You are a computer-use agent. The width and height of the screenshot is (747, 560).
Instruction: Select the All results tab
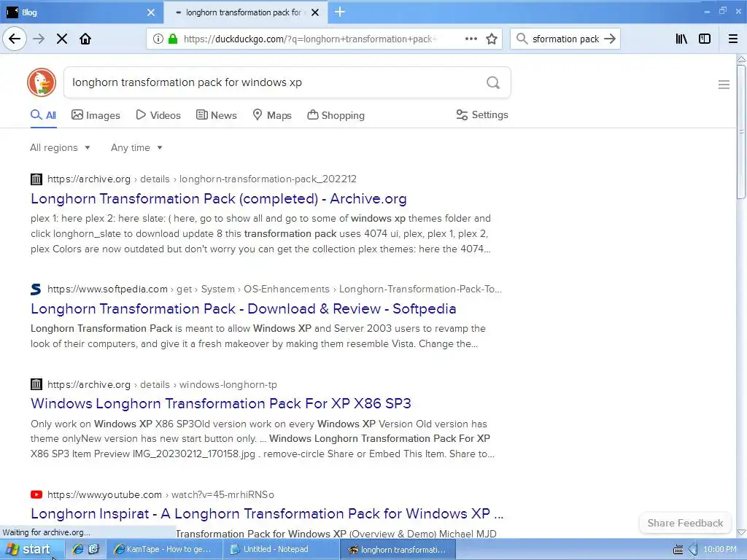[43, 115]
